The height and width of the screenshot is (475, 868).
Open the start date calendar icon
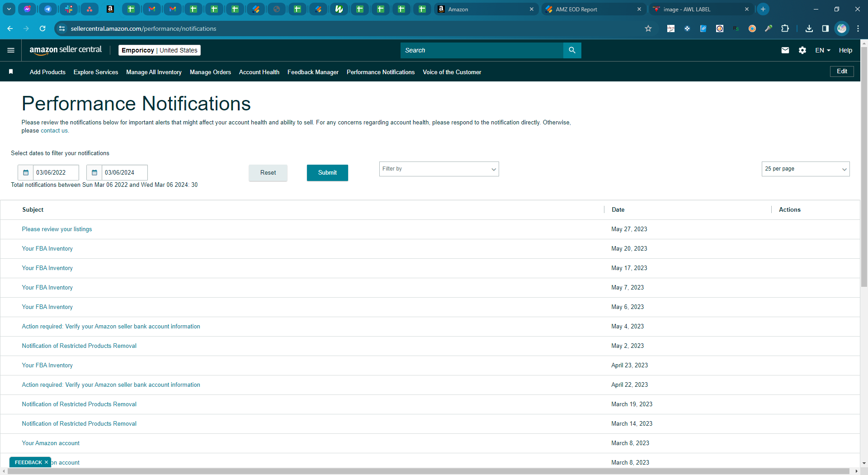point(26,172)
